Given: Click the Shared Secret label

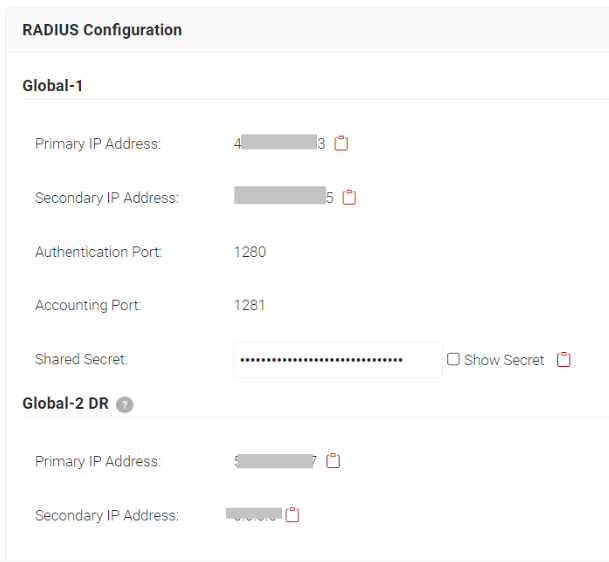Looking at the screenshot, I should (x=81, y=359).
